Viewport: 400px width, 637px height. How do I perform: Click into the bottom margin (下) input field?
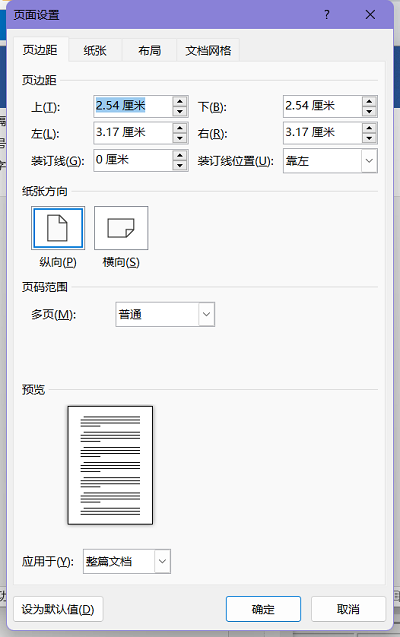[x=322, y=106]
